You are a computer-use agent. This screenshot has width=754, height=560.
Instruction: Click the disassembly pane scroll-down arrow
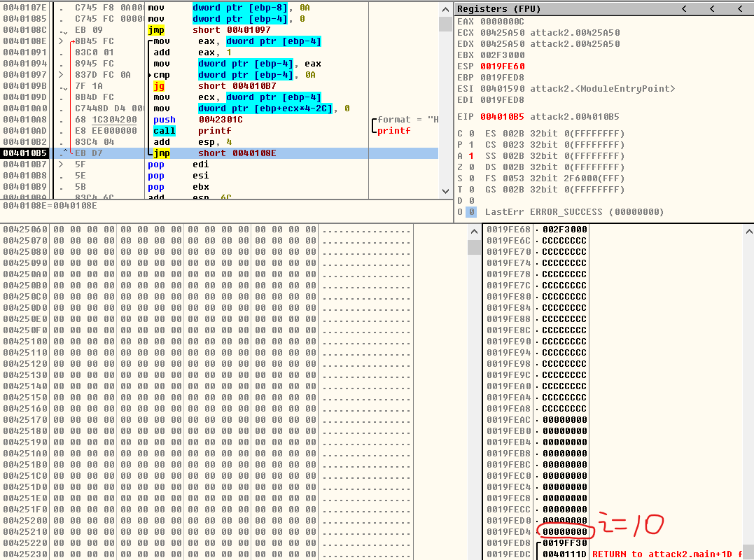pos(445,191)
